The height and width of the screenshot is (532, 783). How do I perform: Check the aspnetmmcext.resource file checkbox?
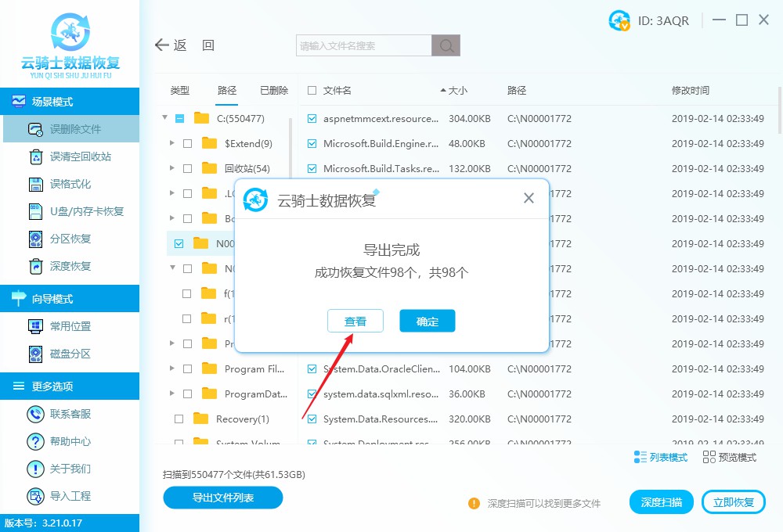coord(311,118)
